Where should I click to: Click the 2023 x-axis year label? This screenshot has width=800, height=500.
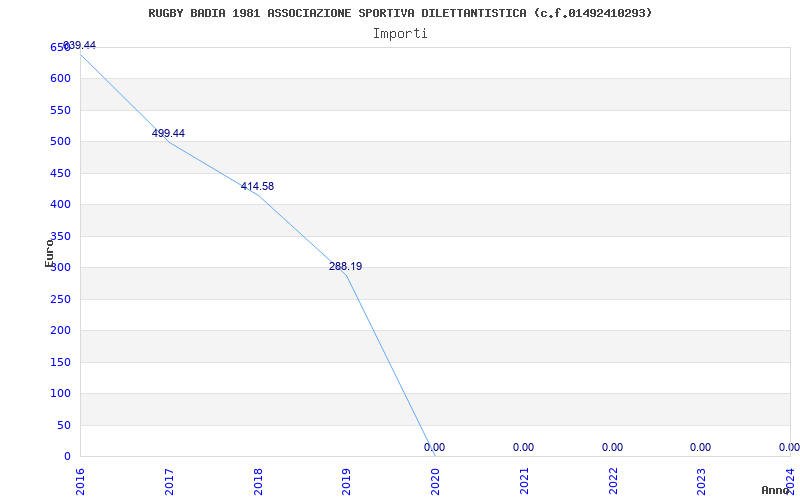click(702, 481)
